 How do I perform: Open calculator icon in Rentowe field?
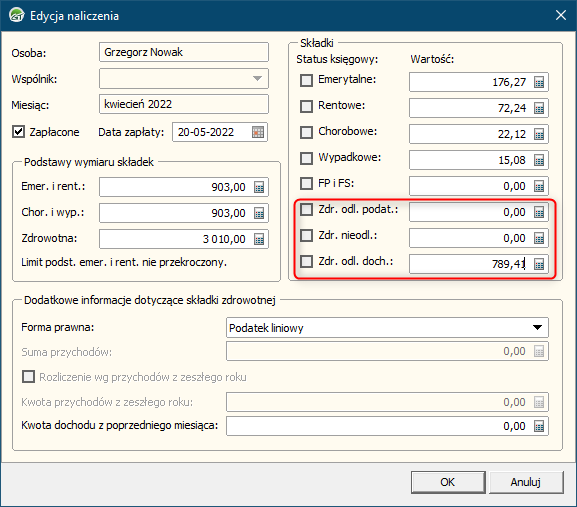pos(539,109)
